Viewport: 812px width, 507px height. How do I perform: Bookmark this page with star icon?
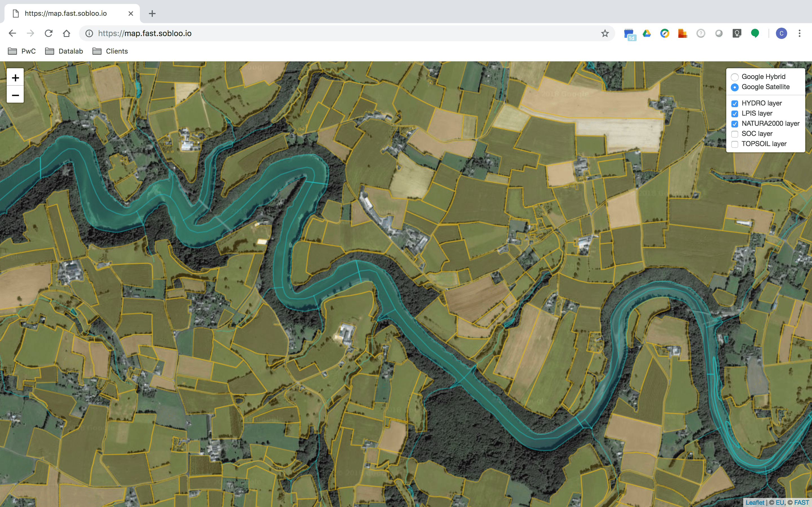[604, 33]
